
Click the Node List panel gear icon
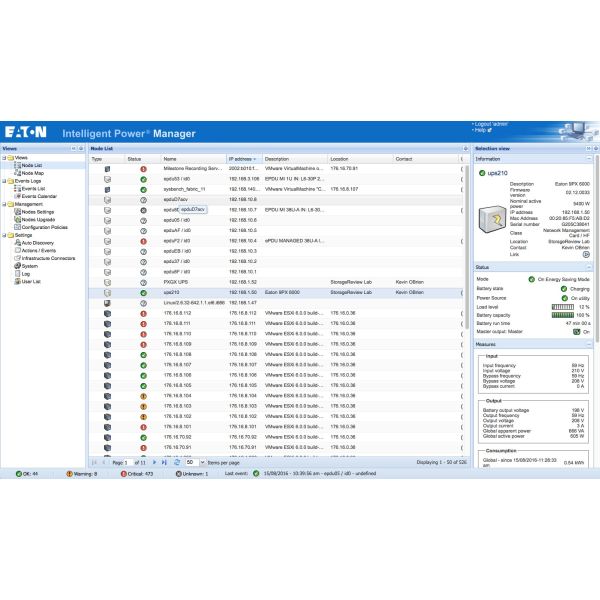[466, 148]
